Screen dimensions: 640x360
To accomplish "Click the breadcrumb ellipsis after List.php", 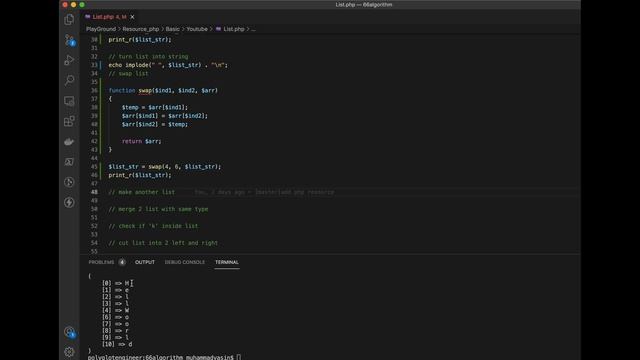I will tap(253, 29).
